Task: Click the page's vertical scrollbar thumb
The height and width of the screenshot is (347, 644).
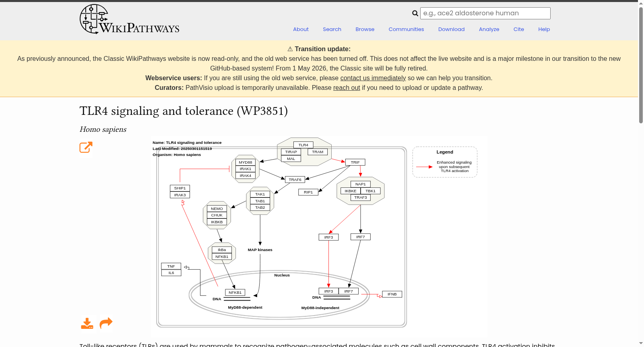Action: pyautogui.click(x=641, y=64)
